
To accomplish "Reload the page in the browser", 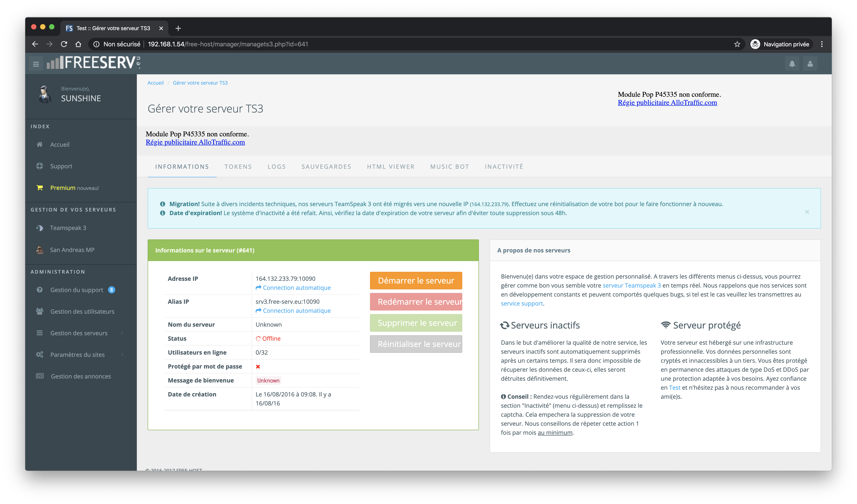I will [64, 44].
